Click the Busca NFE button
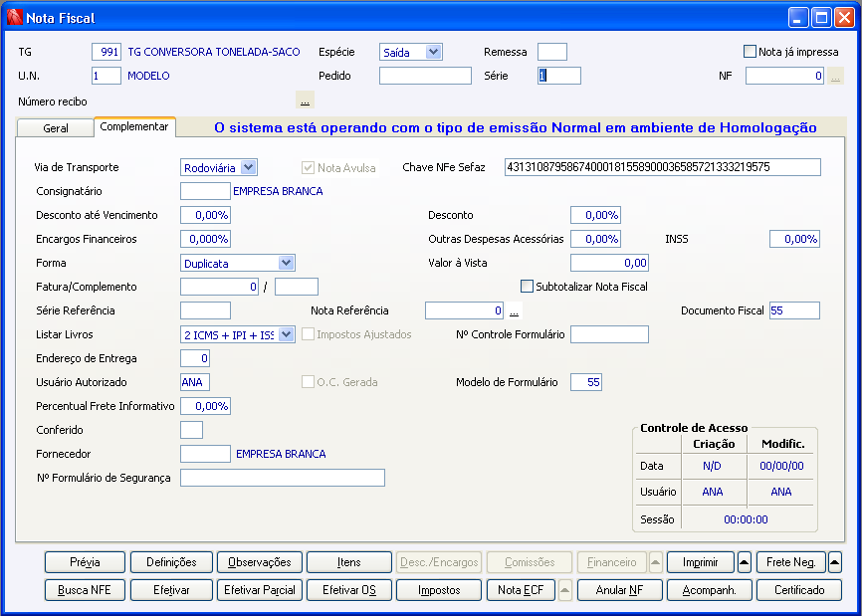This screenshot has width=862, height=616. point(85,590)
